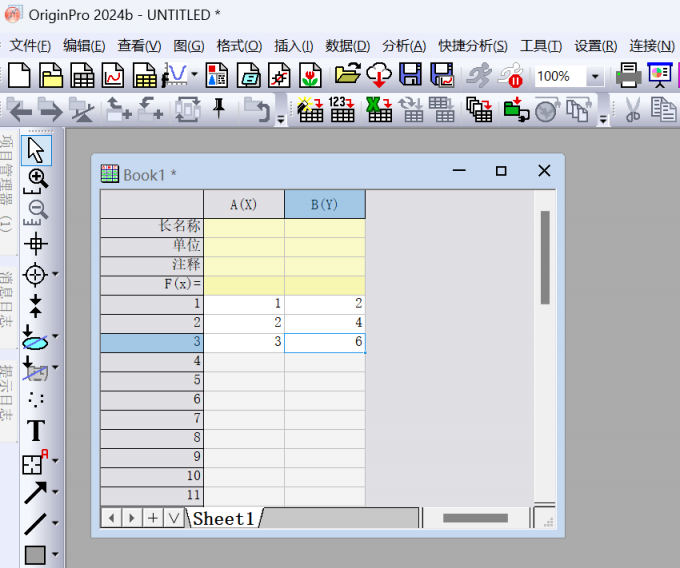Select the Pointer tool
The height and width of the screenshot is (568, 680).
tap(36, 150)
